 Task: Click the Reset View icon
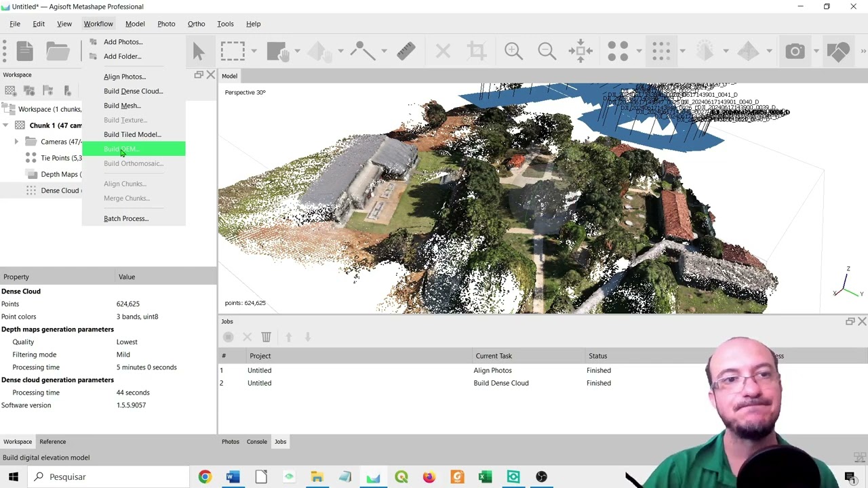click(x=580, y=52)
